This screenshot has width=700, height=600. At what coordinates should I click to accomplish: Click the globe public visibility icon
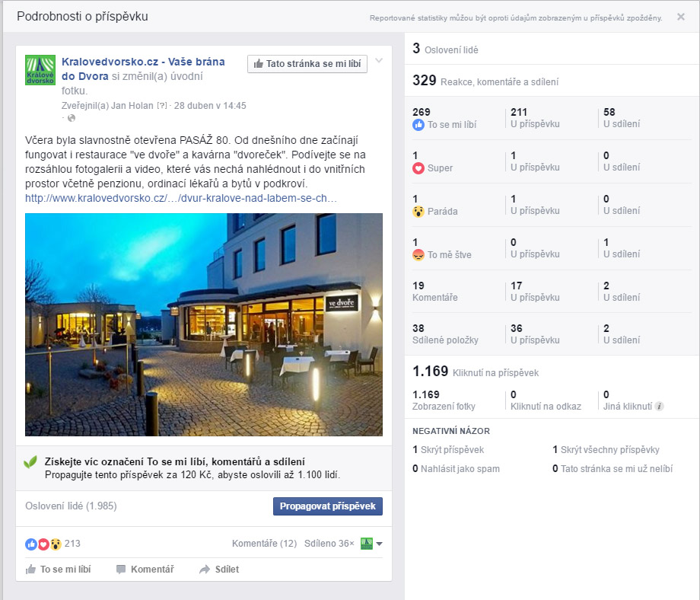click(x=72, y=118)
